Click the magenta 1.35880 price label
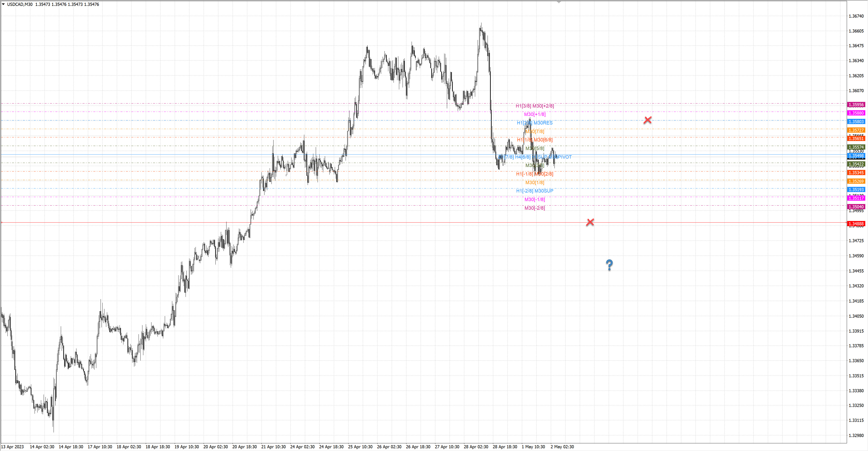The height and width of the screenshot is (451, 868). pyautogui.click(x=856, y=113)
